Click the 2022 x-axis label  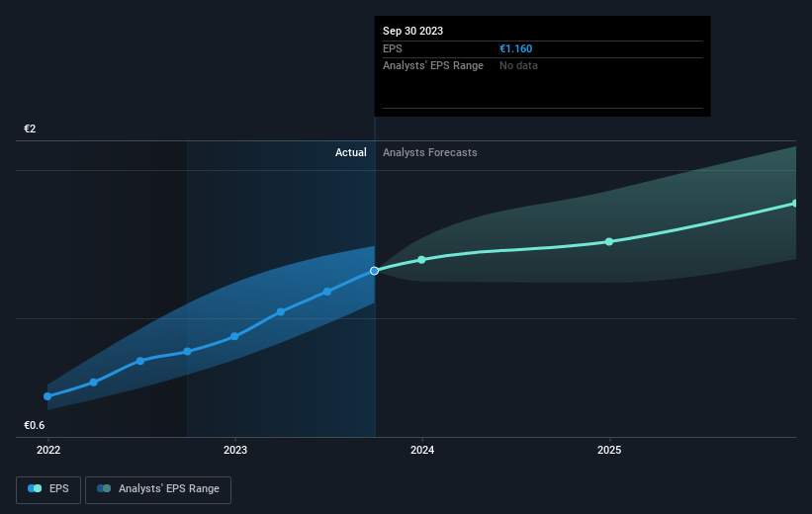[48, 451]
